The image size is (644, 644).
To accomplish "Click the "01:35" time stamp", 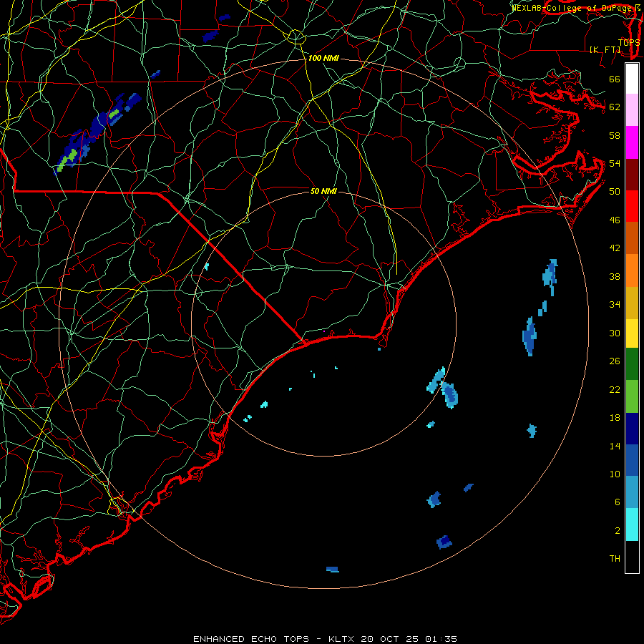I will coord(441,639).
